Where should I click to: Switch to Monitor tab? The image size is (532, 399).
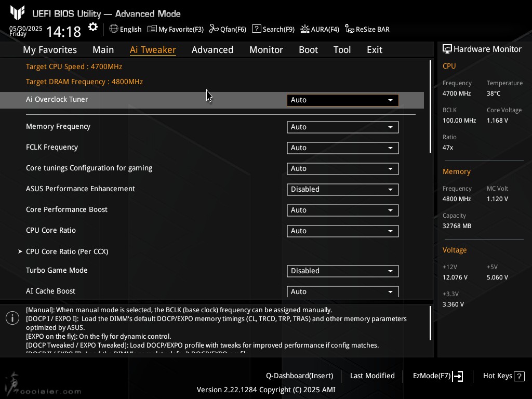pyautogui.click(x=267, y=50)
